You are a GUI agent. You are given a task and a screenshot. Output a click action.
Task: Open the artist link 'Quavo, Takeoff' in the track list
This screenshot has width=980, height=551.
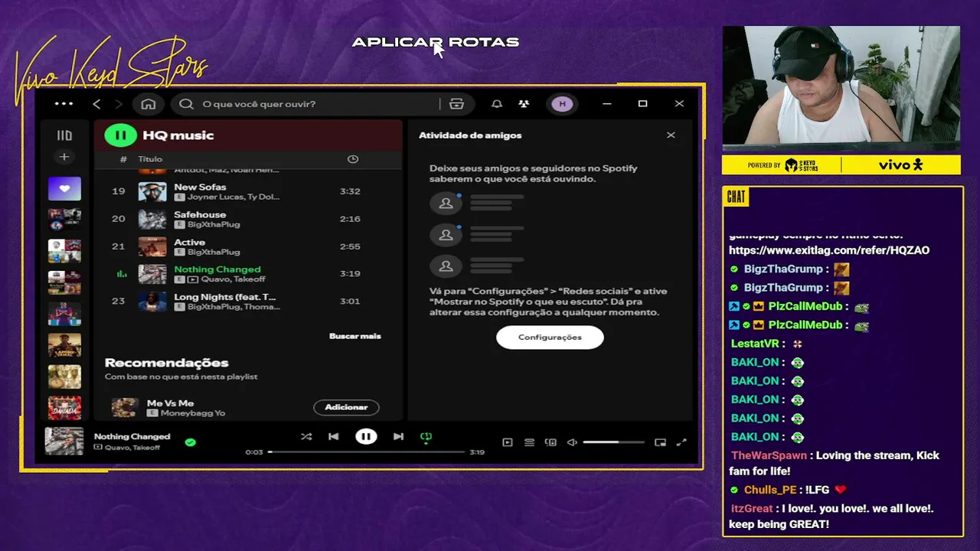pyautogui.click(x=232, y=279)
